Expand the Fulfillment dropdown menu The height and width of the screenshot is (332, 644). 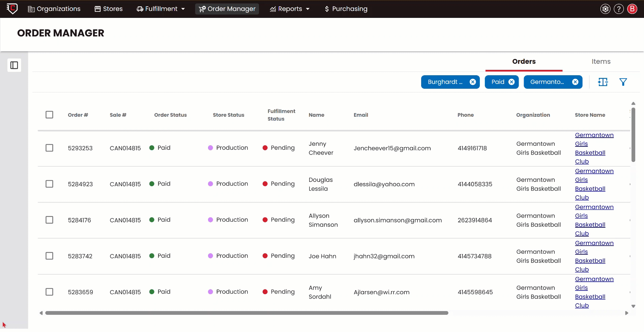[x=161, y=9]
